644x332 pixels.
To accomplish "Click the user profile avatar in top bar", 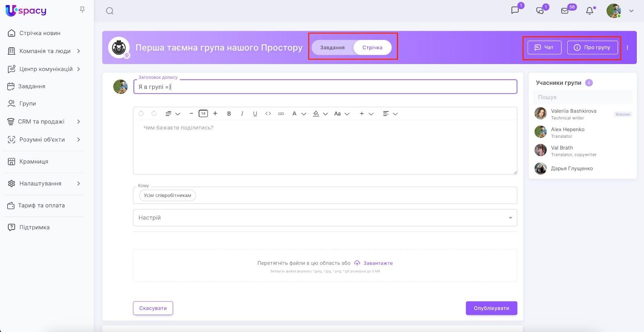I will pos(613,11).
